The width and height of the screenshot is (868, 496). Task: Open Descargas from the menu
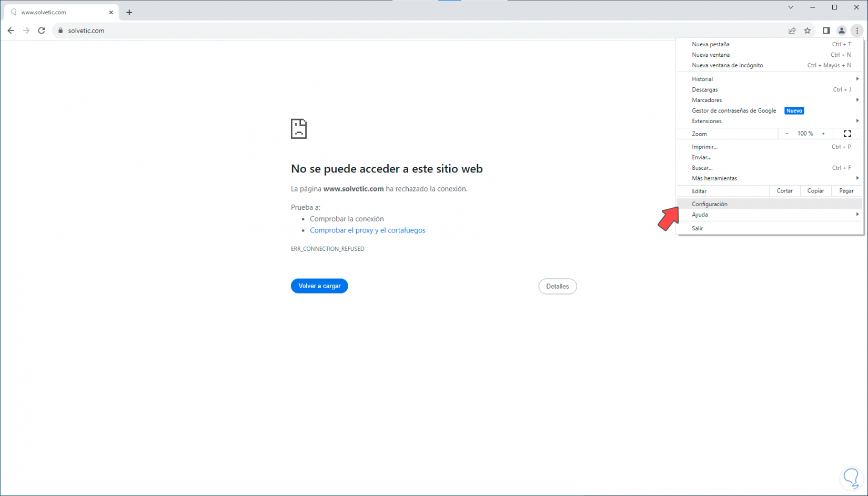[x=770, y=89]
